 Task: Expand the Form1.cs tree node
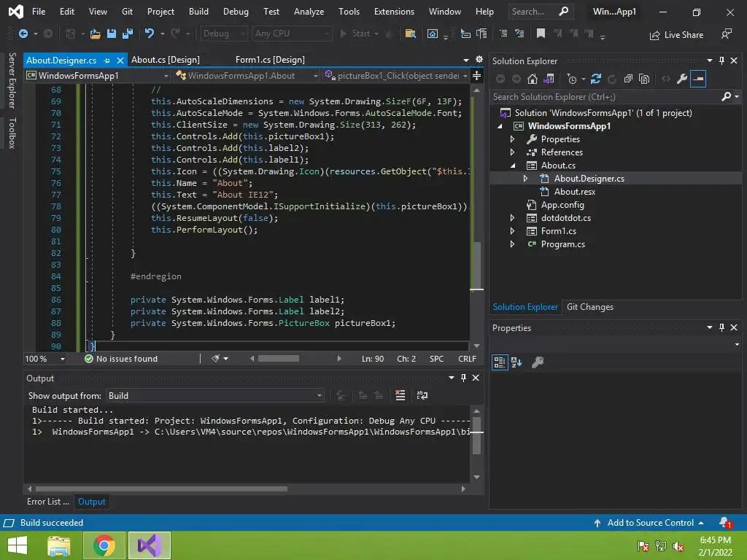click(x=512, y=231)
